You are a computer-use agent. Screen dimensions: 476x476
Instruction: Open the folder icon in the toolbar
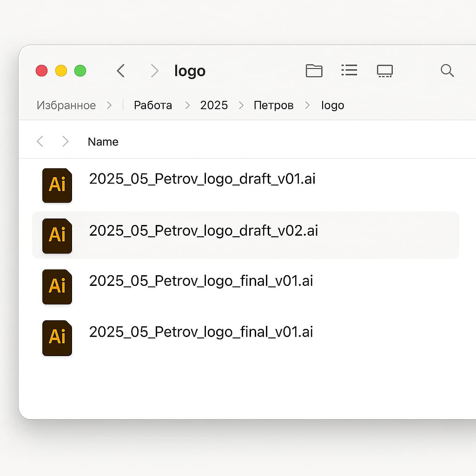click(314, 71)
